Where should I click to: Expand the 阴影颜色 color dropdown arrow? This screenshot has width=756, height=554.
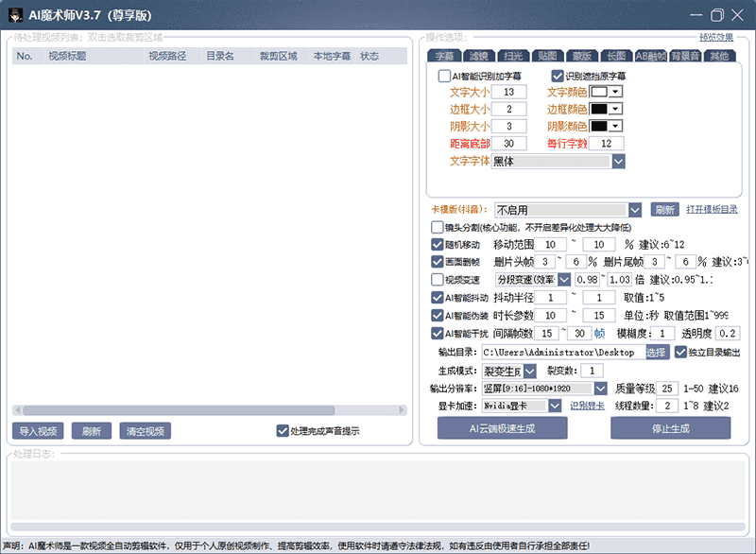pyautogui.click(x=616, y=127)
